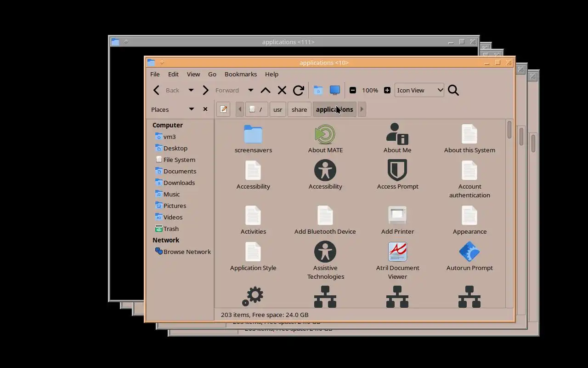
Task: Click the "203 items, Free space: 24.0 GB" status text
Action: (x=265, y=315)
